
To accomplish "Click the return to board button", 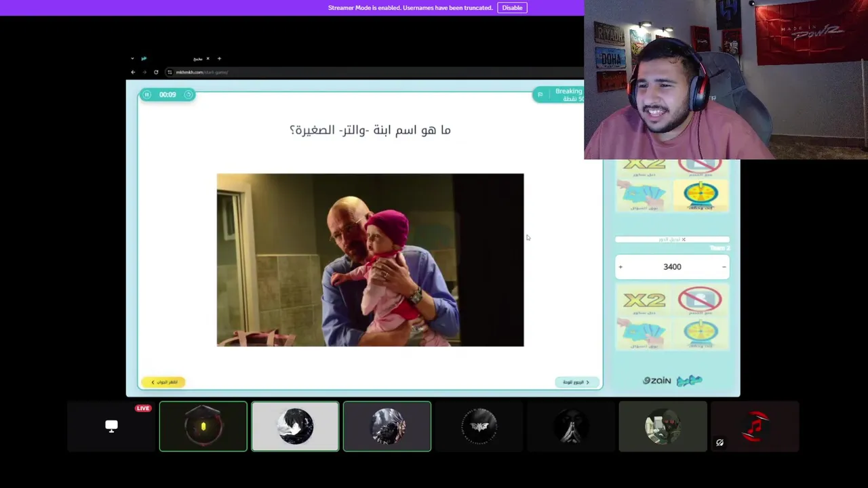I will [576, 382].
